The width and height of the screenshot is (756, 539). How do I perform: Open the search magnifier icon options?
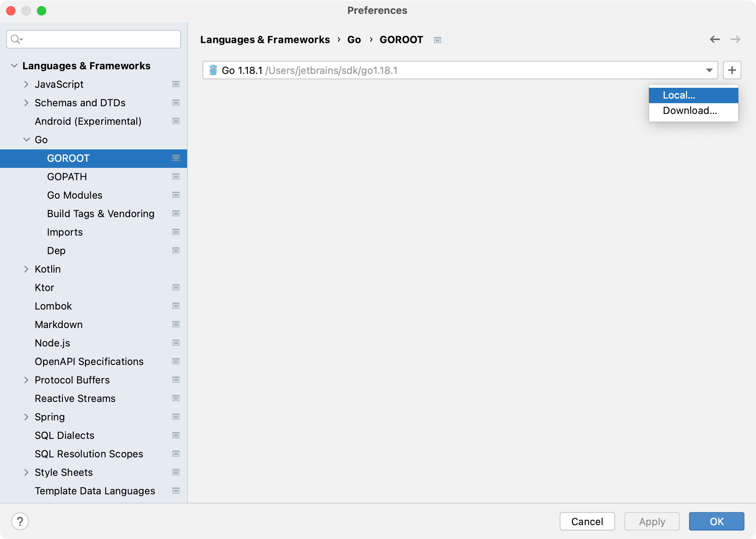click(x=16, y=39)
